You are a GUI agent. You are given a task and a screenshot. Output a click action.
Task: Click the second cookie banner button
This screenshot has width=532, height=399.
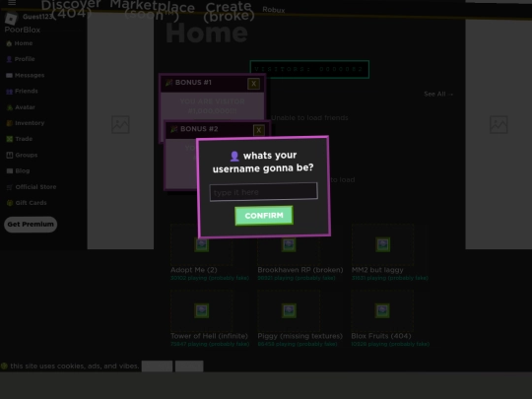[189, 366]
